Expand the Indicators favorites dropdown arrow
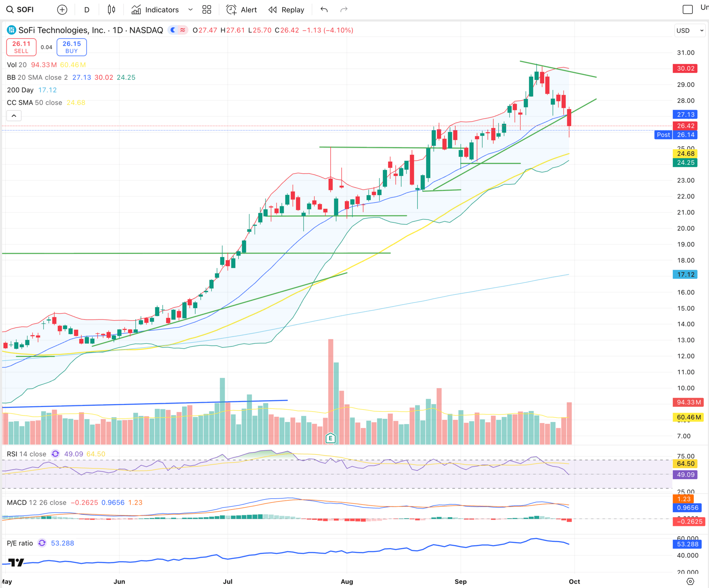The width and height of the screenshot is (709, 588). [191, 10]
